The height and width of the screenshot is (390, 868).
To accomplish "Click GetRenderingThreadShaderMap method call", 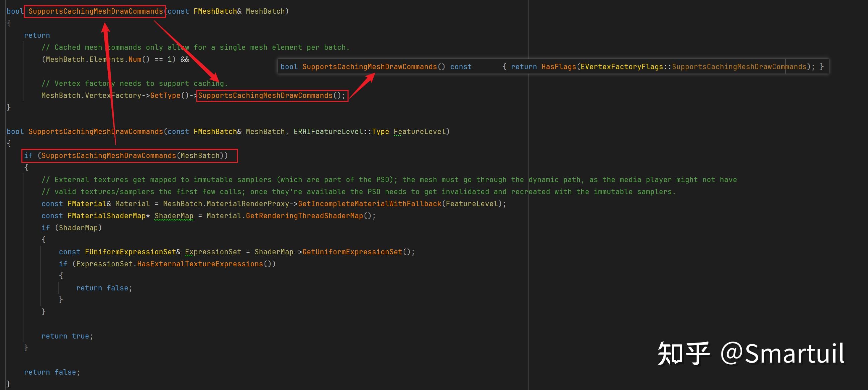I will (304, 216).
